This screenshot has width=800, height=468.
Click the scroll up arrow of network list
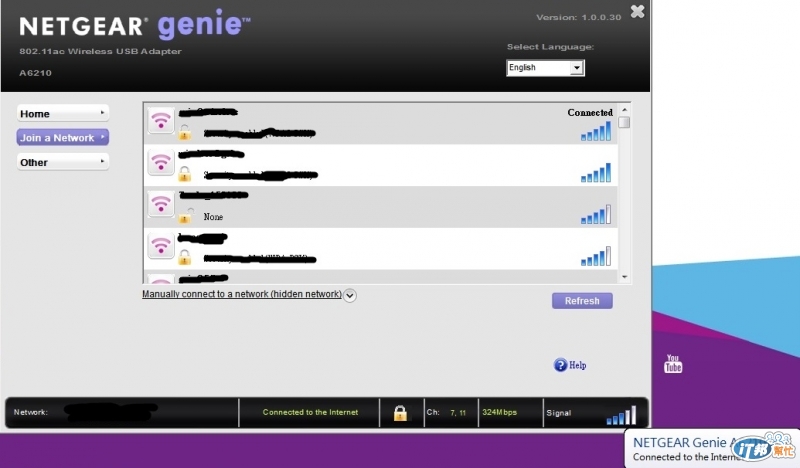(624, 110)
